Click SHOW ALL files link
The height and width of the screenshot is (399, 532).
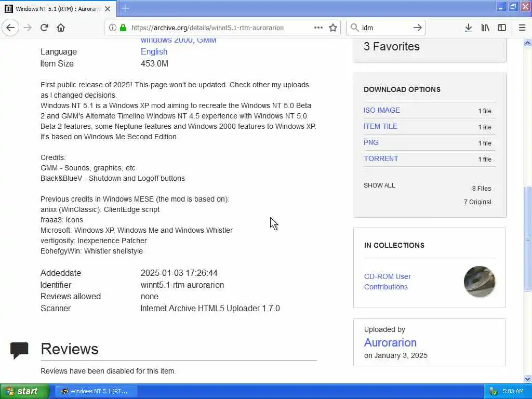(x=379, y=185)
